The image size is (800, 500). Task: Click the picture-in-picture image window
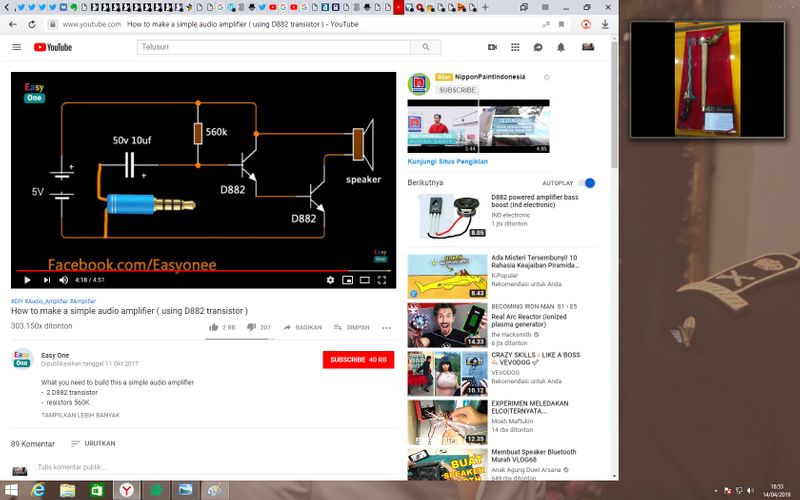tap(707, 80)
